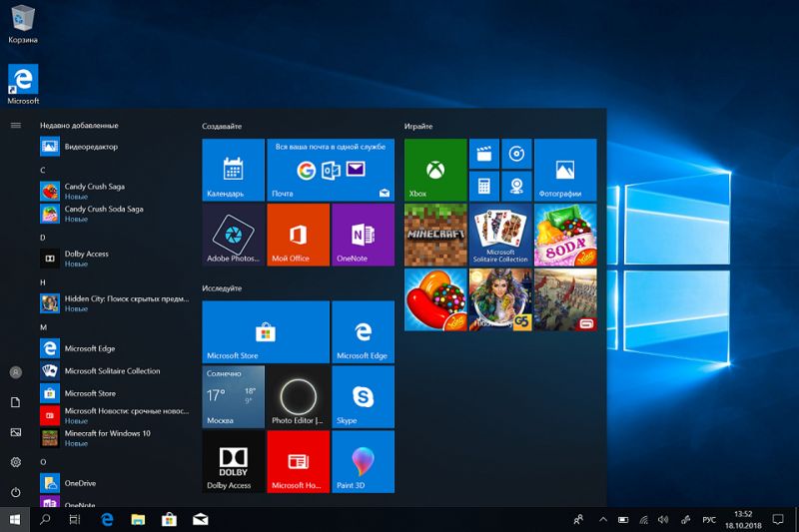Open taskbar Search magnifier
Image resolution: width=799 pixels, height=532 pixels.
pyautogui.click(x=45, y=520)
